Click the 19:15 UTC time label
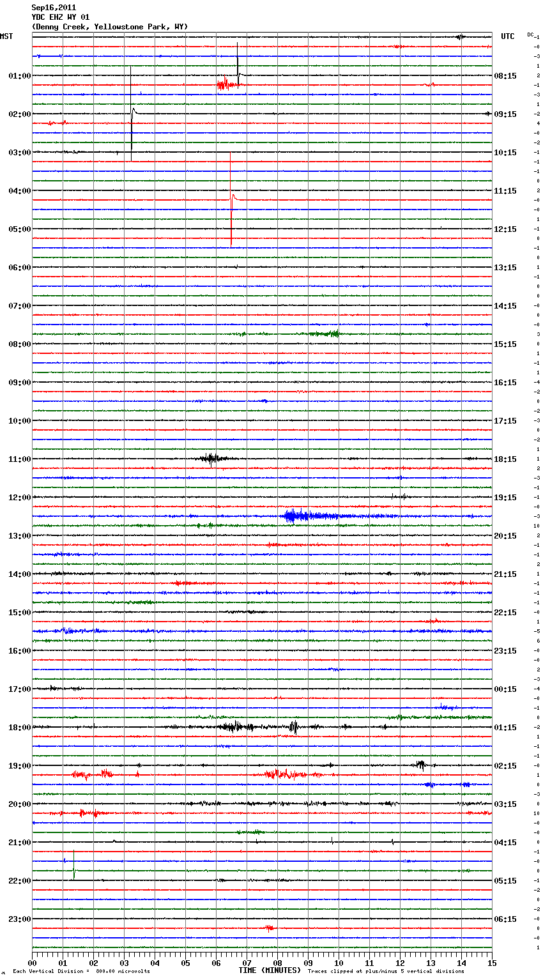Image resolution: width=543 pixels, height=980 pixels. [x=505, y=498]
